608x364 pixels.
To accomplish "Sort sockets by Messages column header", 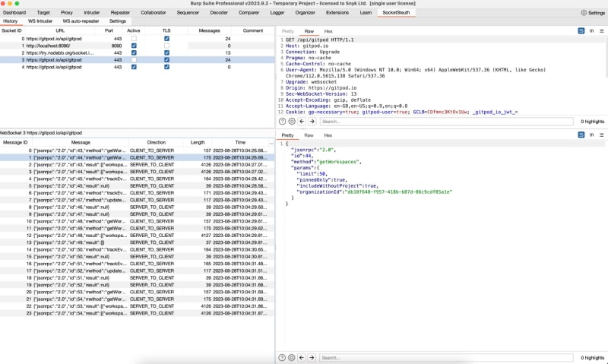I will pyautogui.click(x=210, y=30).
